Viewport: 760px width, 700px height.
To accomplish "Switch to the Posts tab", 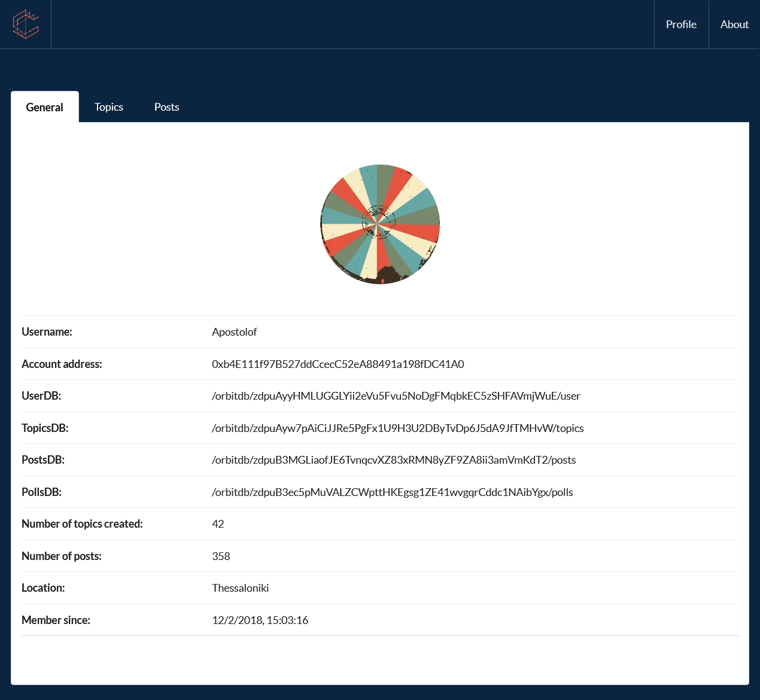I will pyautogui.click(x=166, y=107).
